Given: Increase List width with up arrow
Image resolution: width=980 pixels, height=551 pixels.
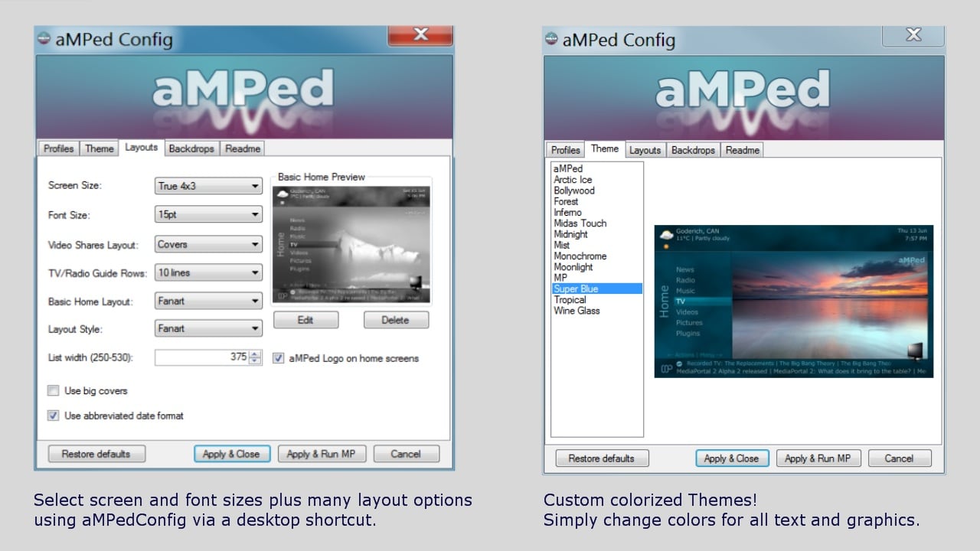Looking at the screenshot, I should (x=256, y=353).
